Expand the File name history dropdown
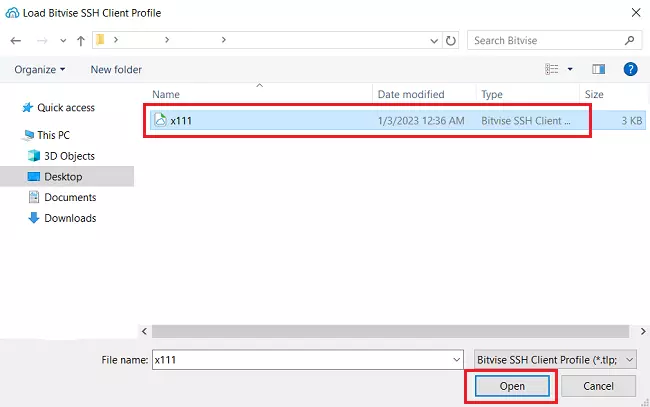The width and height of the screenshot is (650, 407). click(x=456, y=359)
